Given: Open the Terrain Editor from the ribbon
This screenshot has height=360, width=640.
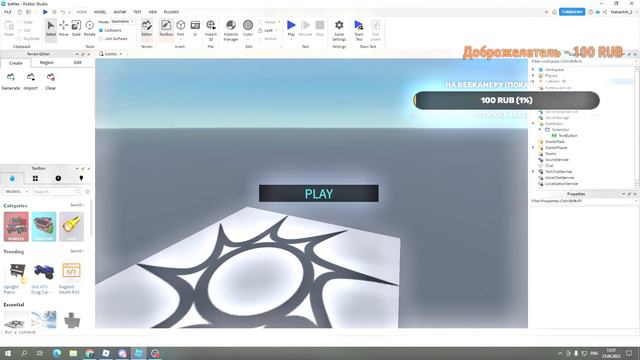Looking at the screenshot, I should [147, 28].
